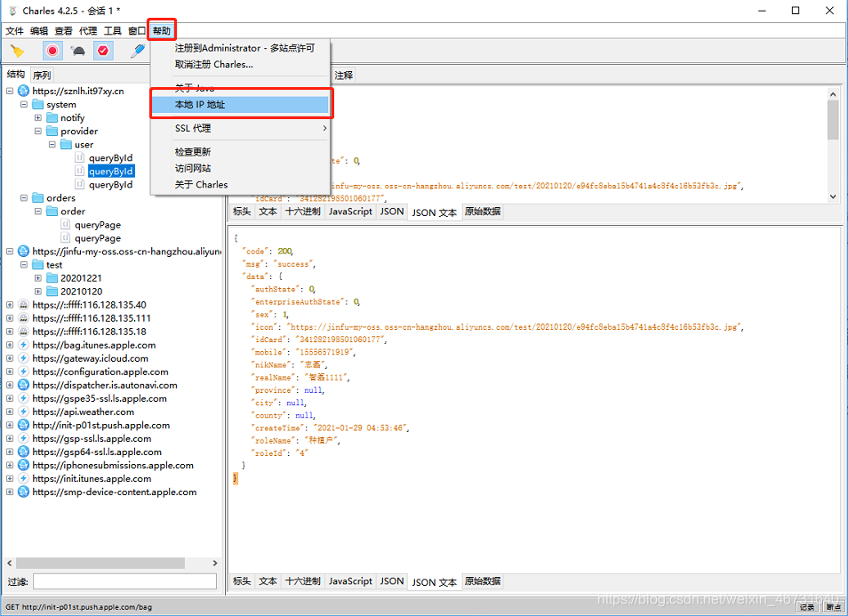Click the 116.128.135.18 host icon

[x=23, y=332]
